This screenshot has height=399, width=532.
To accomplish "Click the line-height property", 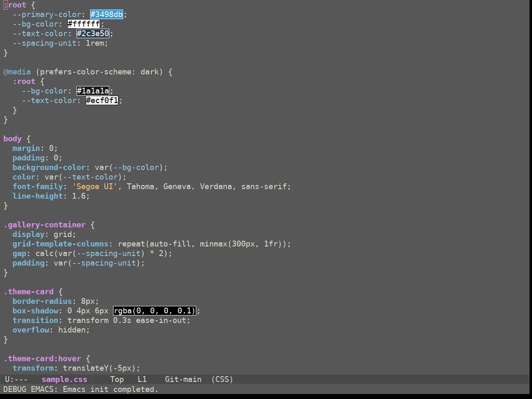I will pyautogui.click(x=37, y=196).
